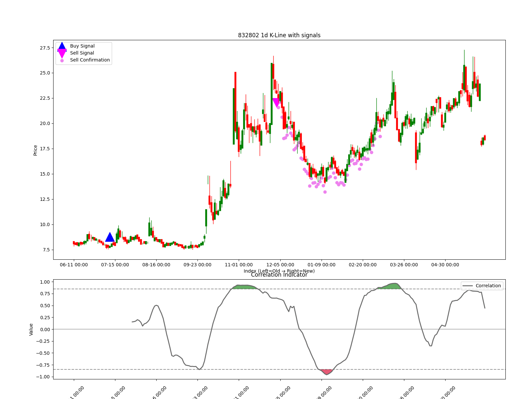
Task: Click the 'Sell Confirmation' legend label
Action: (x=90, y=60)
